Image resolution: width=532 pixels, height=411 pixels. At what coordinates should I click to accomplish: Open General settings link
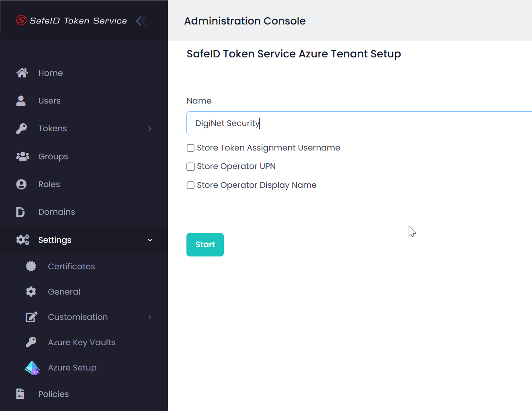(x=64, y=292)
